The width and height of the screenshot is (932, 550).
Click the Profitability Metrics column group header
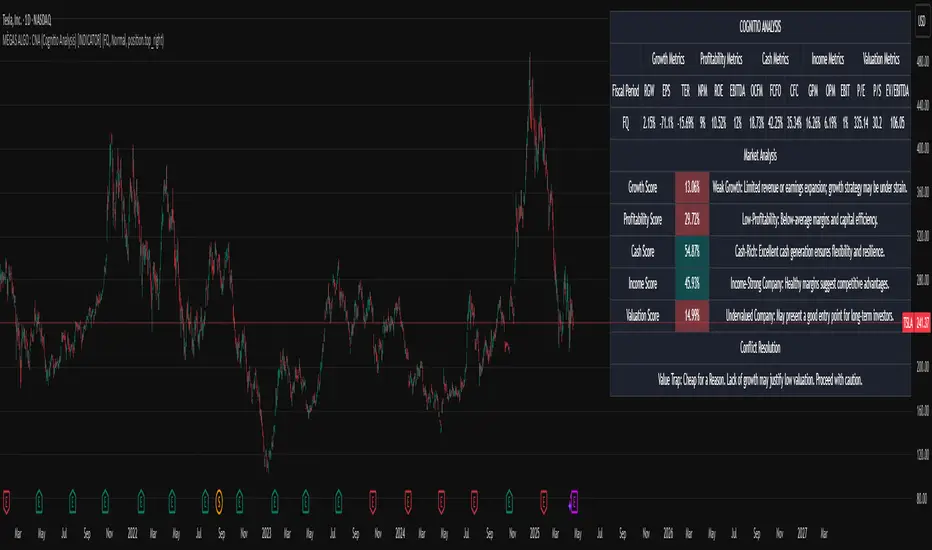point(720,59)
